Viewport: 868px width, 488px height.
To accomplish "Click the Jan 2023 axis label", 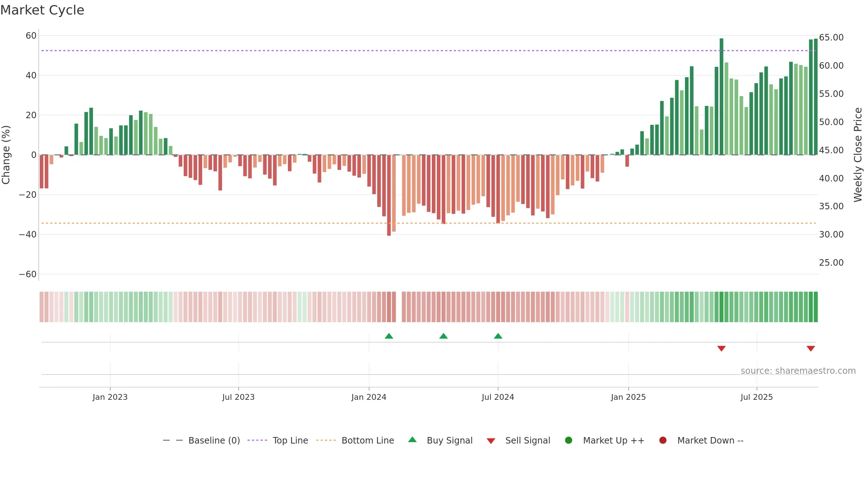I will [110, 397].
